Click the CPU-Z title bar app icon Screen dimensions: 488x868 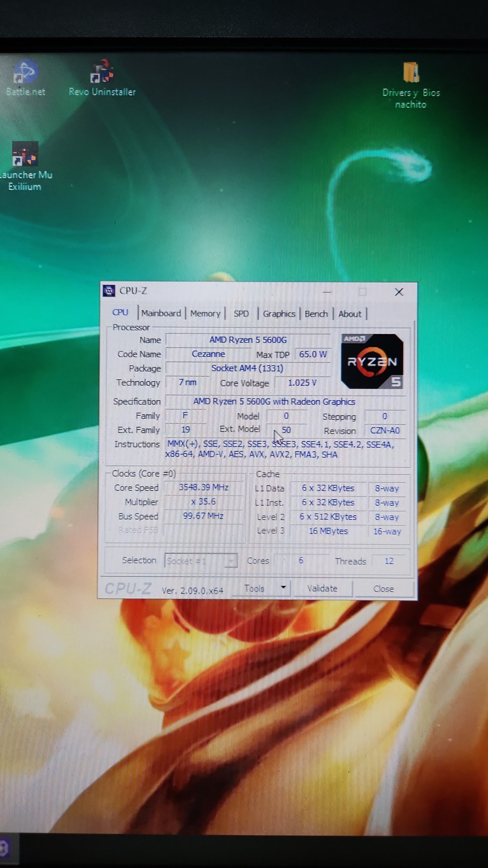coord(109,290)
